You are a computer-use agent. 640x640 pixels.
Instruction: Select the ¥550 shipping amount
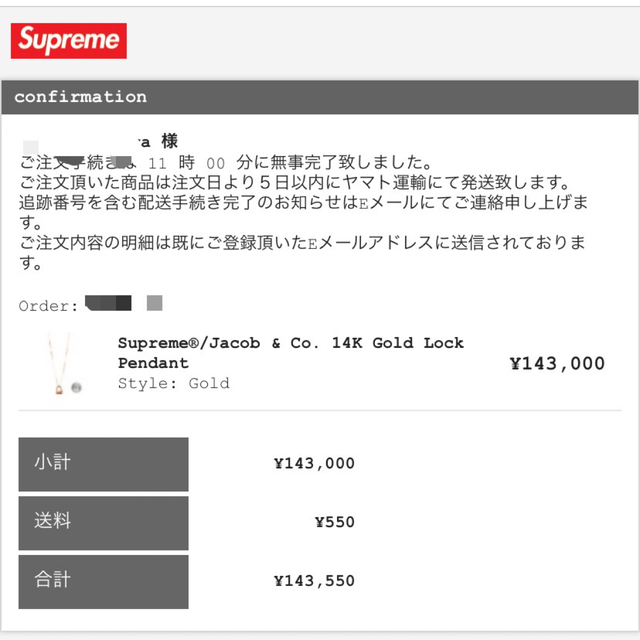coord(335,522)
